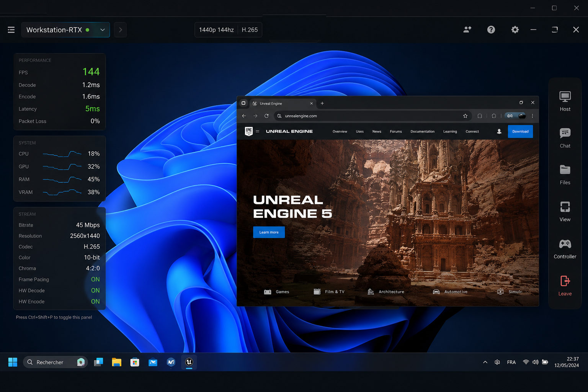Open the help question mark icon
This screenshot has height=392, width=588.
click(x=491, y=29)
